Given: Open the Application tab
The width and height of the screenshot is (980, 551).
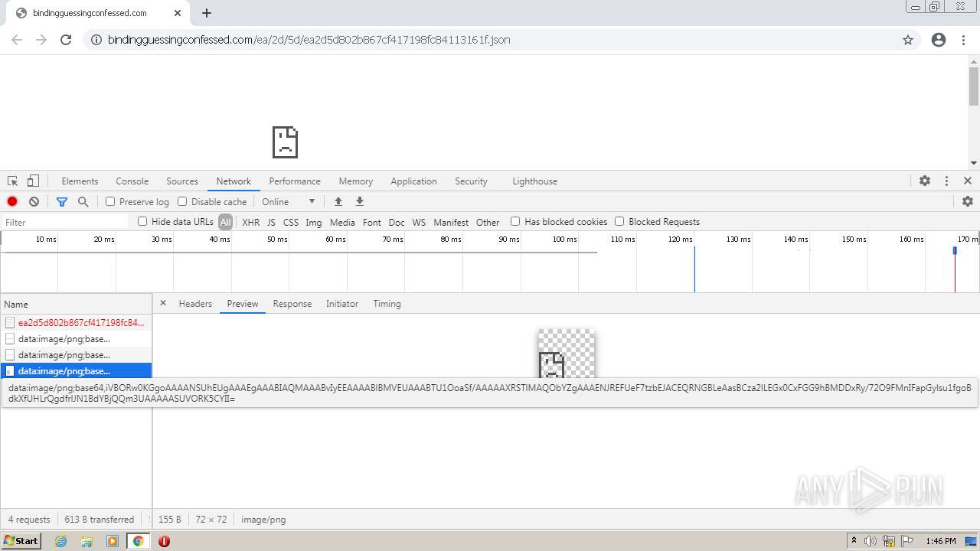Looking at the screenshot, I should [413, 181].
